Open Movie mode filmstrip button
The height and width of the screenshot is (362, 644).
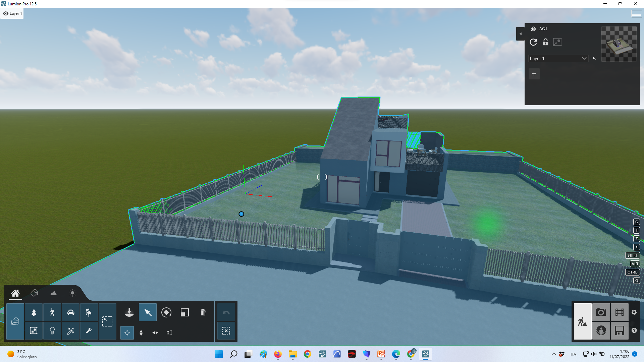coord(620,312)
